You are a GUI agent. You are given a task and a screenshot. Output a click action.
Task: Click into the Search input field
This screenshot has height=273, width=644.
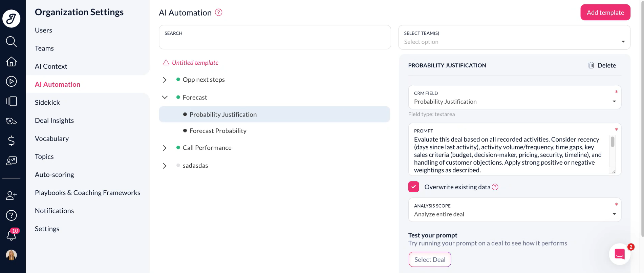(275, 37)
